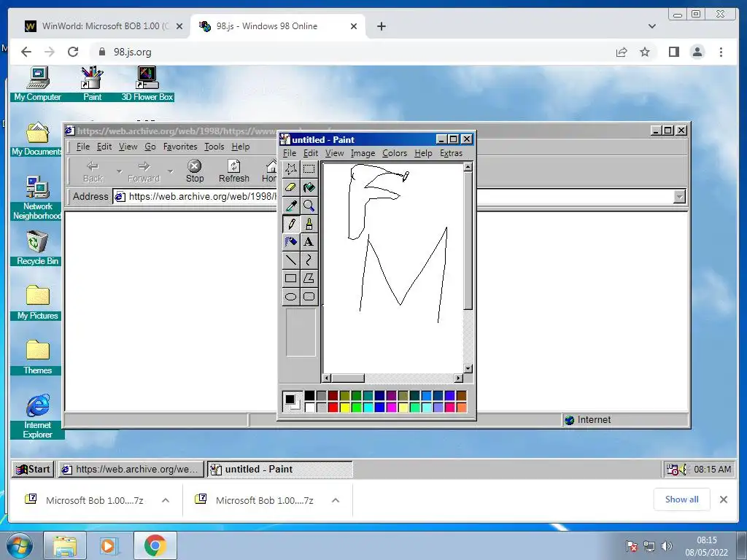Pick the yellow color swatch in palette
Viewport: 747px width, 560px height.
344,407
